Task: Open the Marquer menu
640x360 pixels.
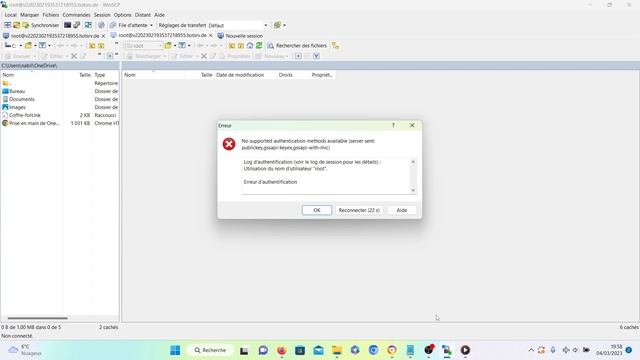Action: [29, 15]
